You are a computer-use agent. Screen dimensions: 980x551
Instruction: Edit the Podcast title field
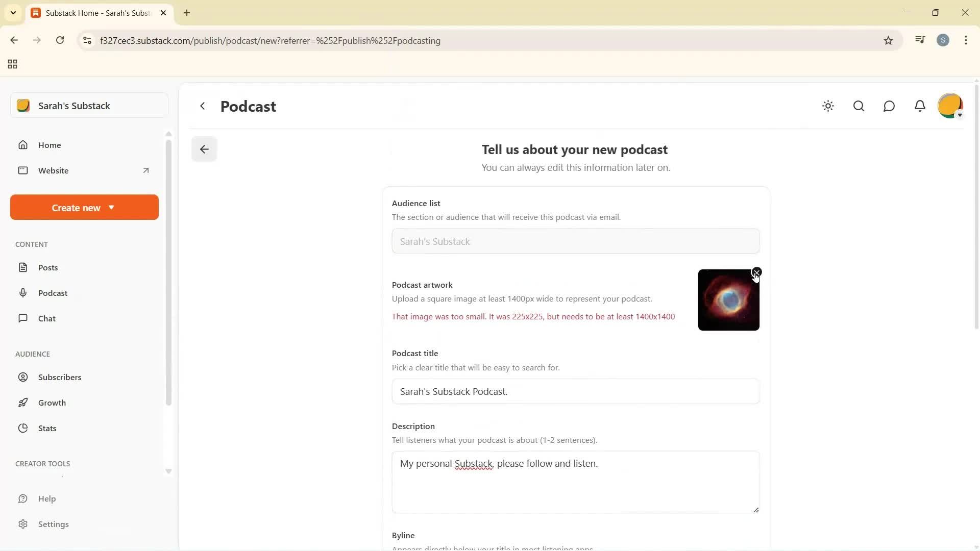(x=575, y=391)
